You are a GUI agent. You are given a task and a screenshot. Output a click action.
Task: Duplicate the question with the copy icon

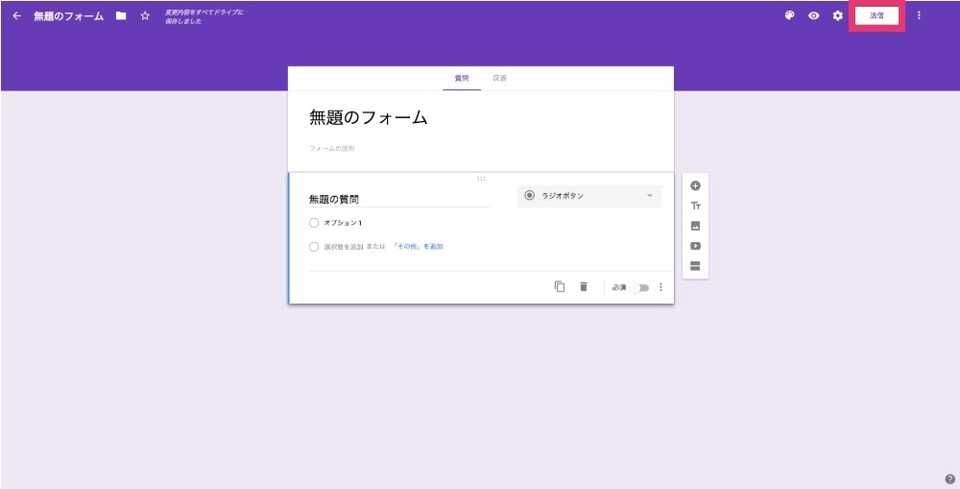click(560, 286)
